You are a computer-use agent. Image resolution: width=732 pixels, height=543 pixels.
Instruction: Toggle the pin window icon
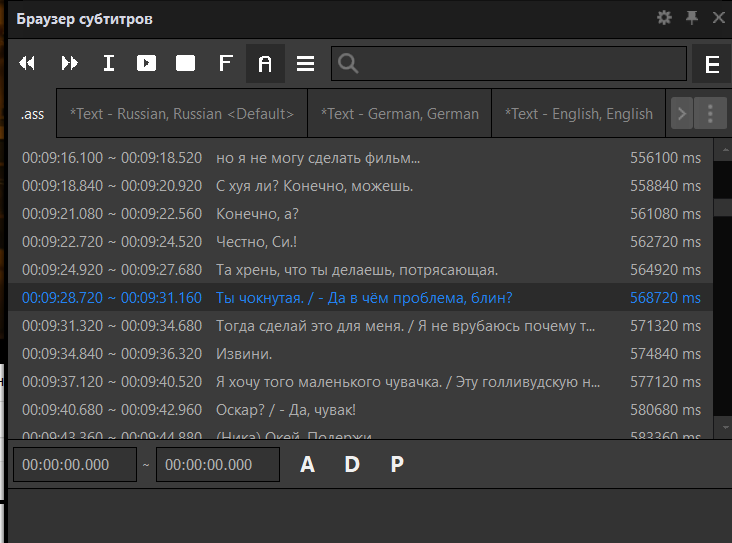coord(691,18)
